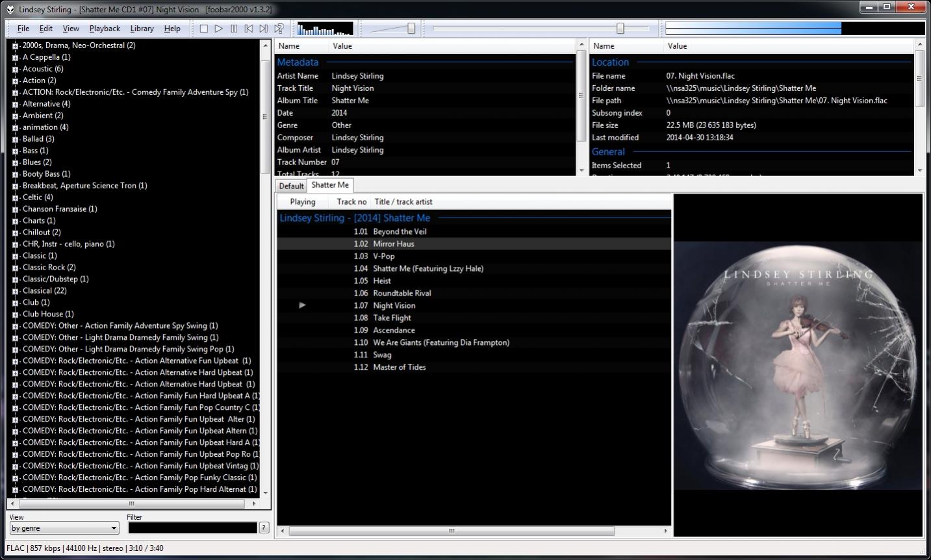Expand the Classic Rock (2) node
This screenshot has height=560, width=931.
(15, 268)
